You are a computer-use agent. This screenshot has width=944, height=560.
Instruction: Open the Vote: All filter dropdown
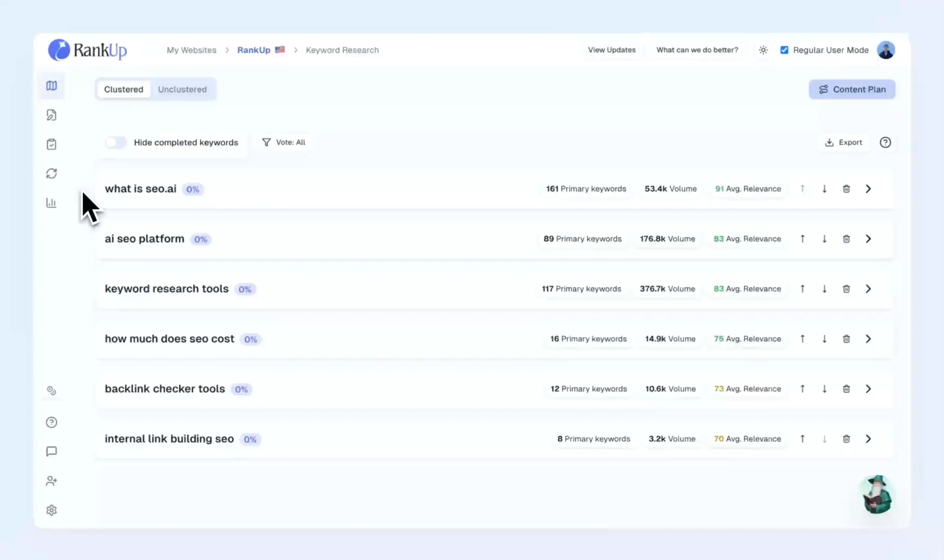coord(284,142)
